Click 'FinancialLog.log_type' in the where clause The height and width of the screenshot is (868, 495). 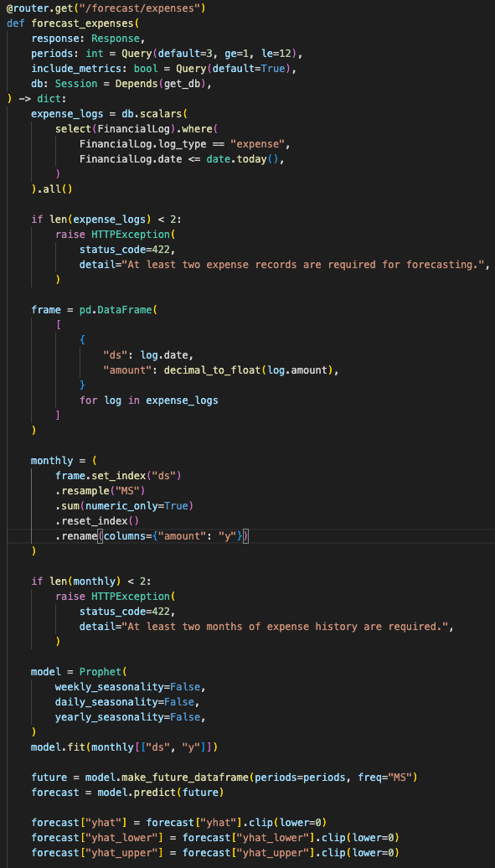[143, 144]
